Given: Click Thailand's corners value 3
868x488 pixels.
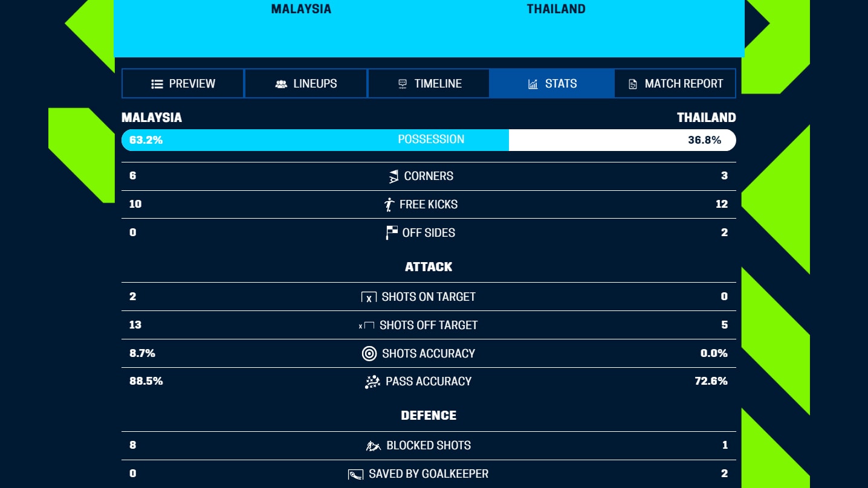Looking at the screenshot, I should tap(724, 176).
